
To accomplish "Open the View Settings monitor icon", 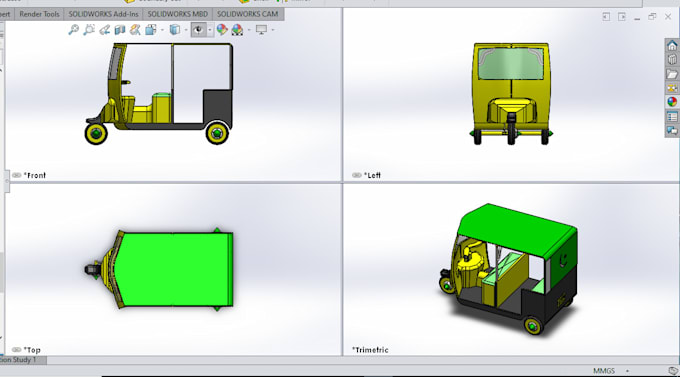I will tap(261, 30).
